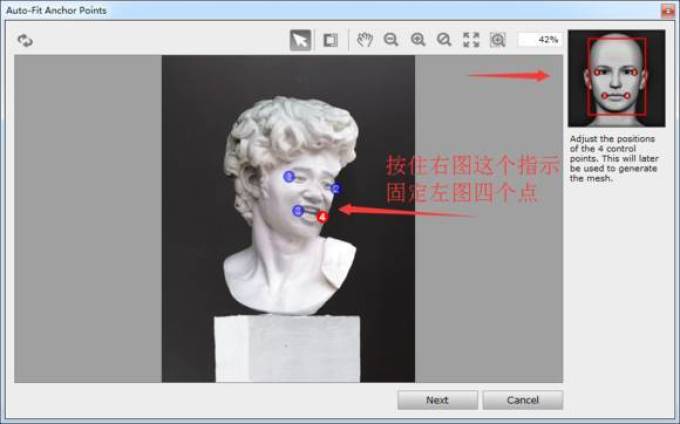Screen dimensions: 680x424
Task: Click the rotate image icon
Action: (x=25, y=40)
